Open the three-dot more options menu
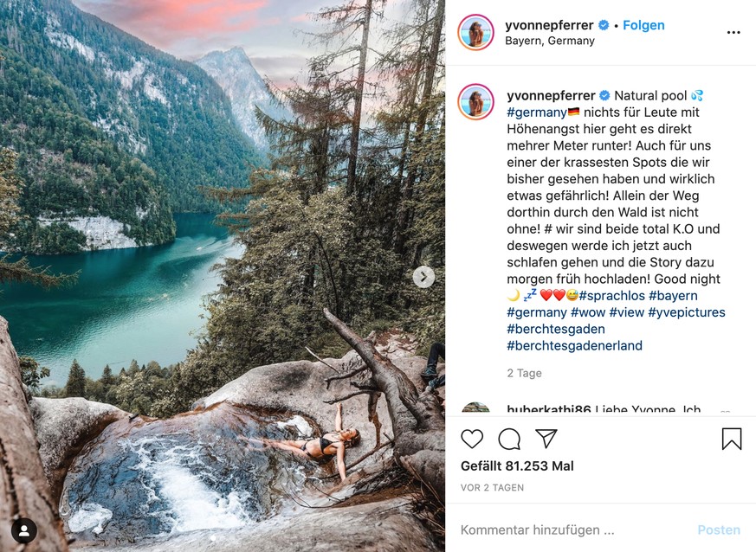The width and height of the screenshot is (756, 552). tap(733, 33)
